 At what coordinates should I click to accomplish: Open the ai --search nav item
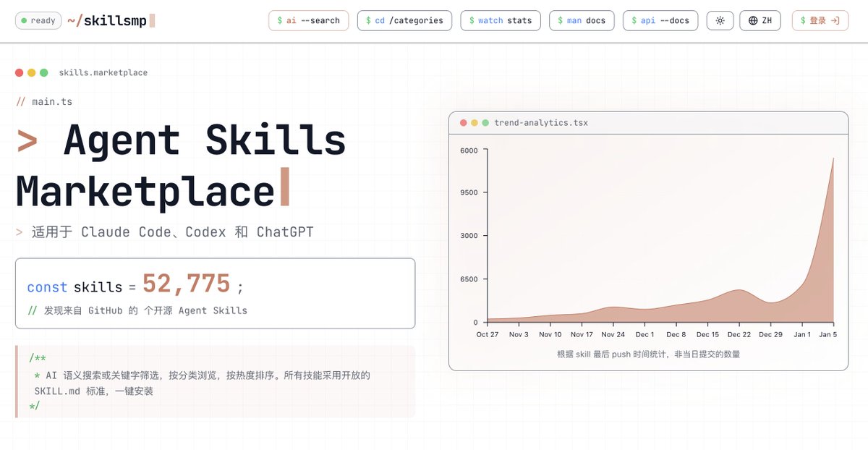pos(308,20)
